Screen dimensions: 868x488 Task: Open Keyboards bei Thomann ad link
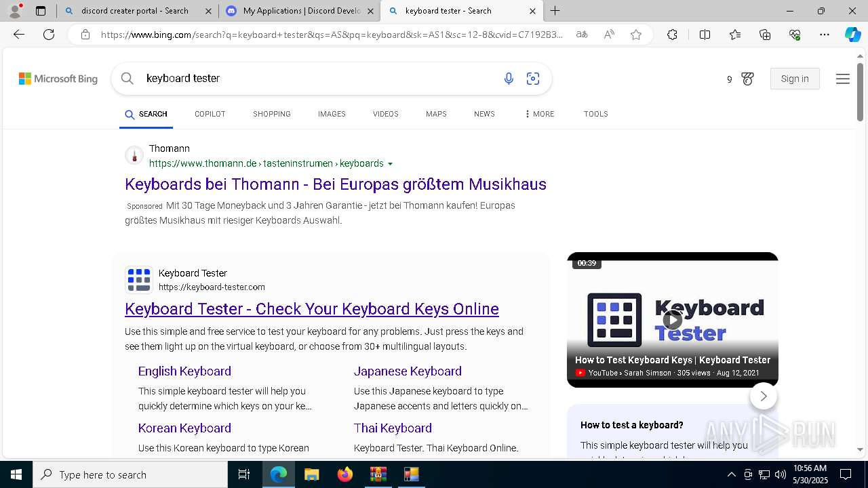click(x=336, y=184)
